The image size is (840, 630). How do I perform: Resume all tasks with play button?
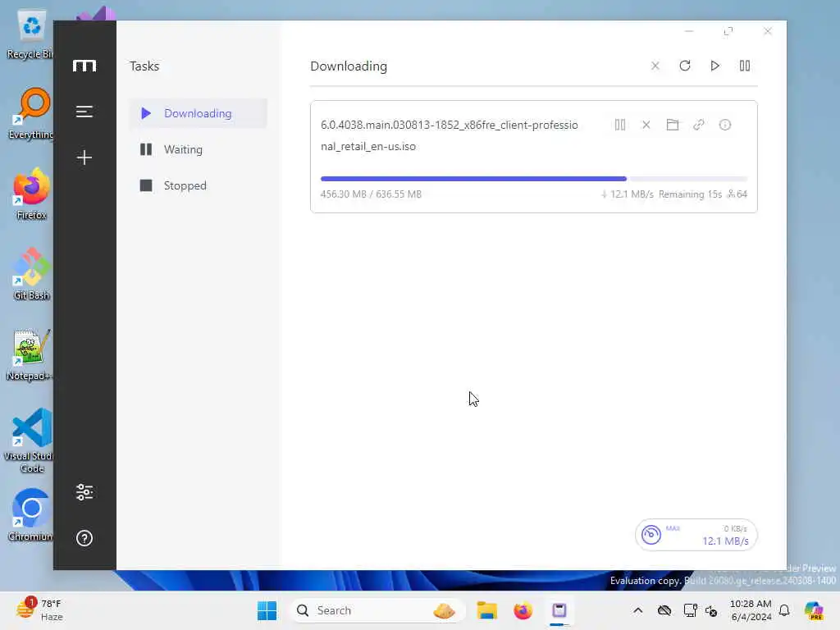[x=714, y=66]
